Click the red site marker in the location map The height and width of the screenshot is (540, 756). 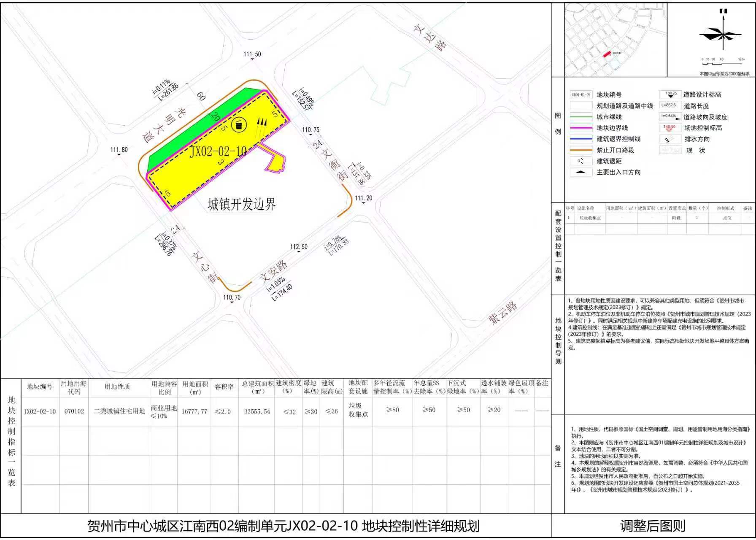point(607,54)
